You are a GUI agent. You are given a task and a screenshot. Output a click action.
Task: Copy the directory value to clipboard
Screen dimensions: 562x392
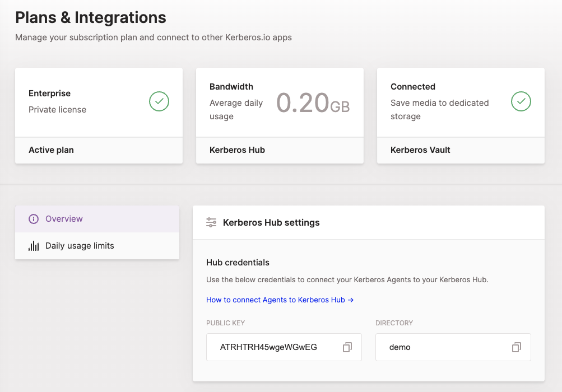[516, 347]
